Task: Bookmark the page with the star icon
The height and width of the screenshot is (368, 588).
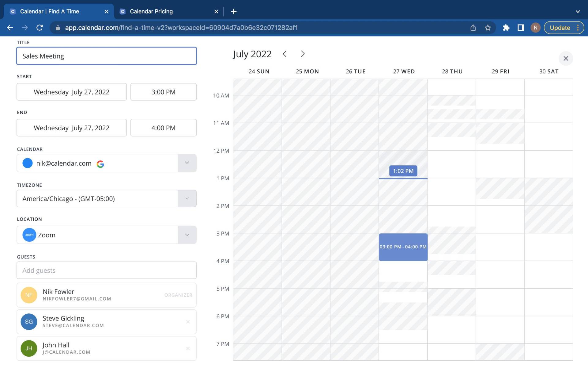Action: pyautogui.click(x=488, y=28)
